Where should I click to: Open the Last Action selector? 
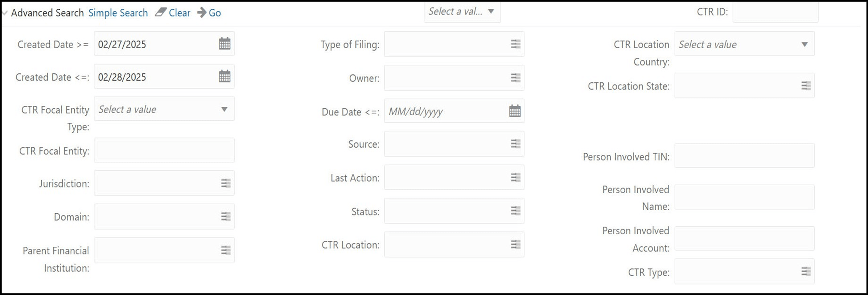point(515,177)
